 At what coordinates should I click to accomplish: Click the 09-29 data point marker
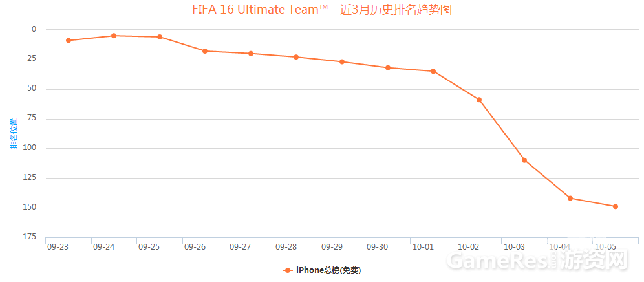[x=341, y=61]
